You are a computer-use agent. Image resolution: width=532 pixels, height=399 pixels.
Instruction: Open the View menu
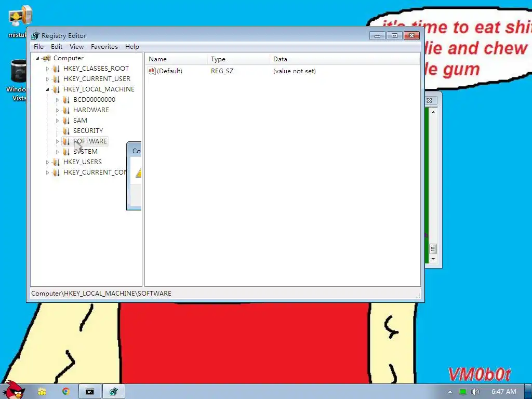(77, 46)
